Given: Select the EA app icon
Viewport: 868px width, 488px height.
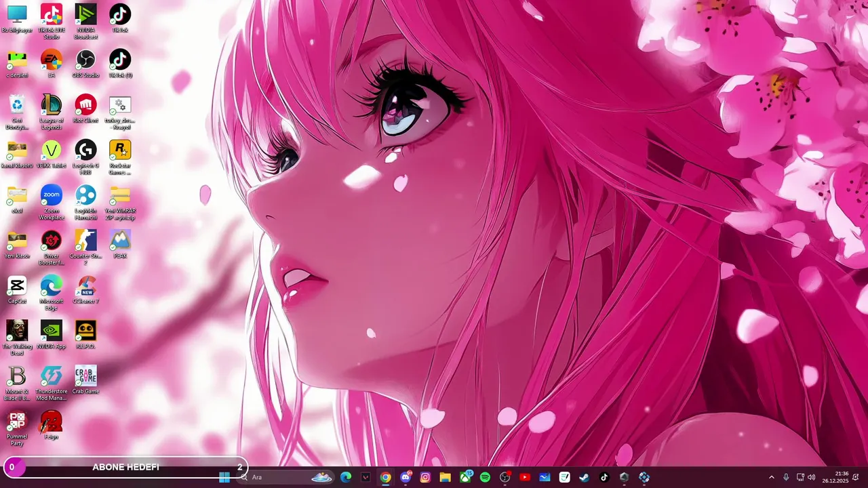Looking at the screenshot, I should 52,64.
